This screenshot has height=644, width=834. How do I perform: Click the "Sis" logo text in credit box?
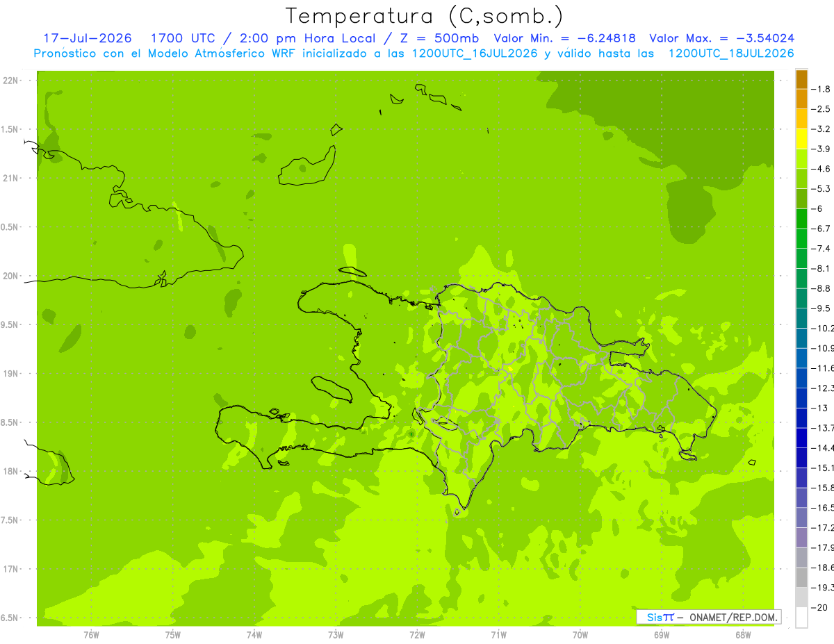point(653,617)
